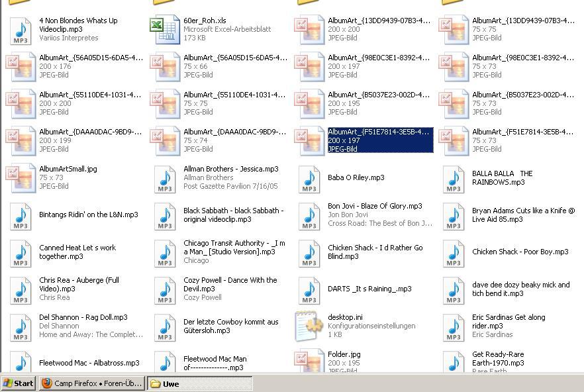
Task: Select Chicken Shack - I d Rather Go Blind icon
Action: [x=309, y=254]
